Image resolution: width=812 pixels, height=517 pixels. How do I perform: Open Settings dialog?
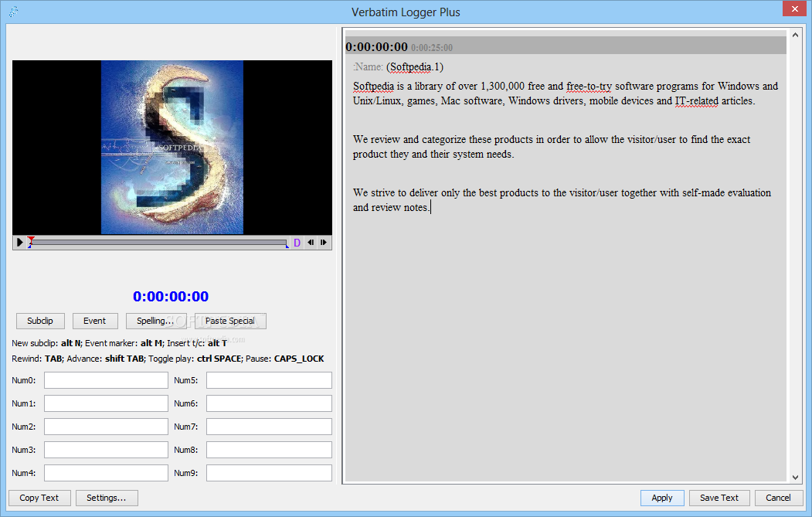tap(107, 498)
